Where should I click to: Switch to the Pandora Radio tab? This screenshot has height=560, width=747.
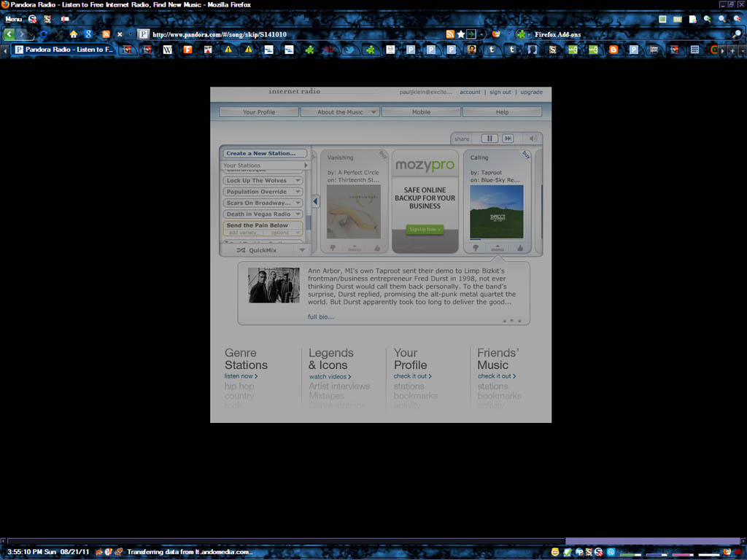(63, 50)
